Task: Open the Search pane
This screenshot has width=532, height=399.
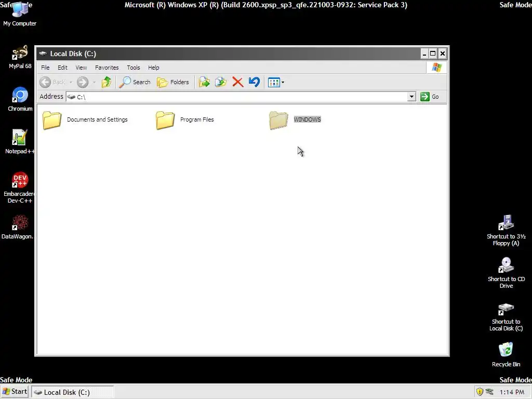Action: (135, 82)
